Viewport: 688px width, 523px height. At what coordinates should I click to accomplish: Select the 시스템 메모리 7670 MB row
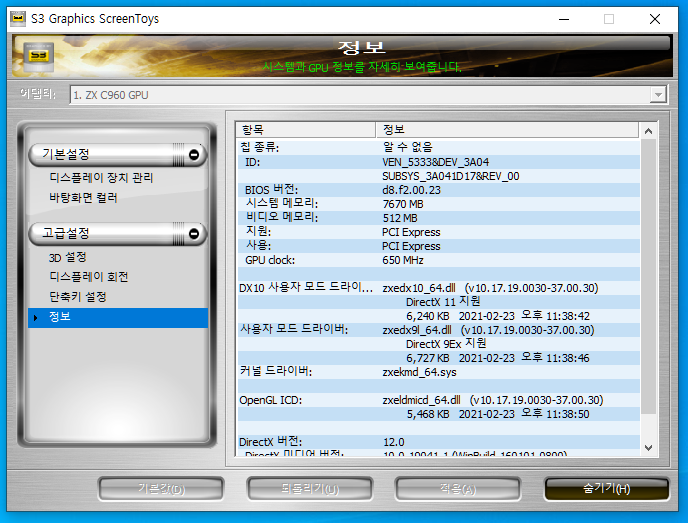[438, 204]
